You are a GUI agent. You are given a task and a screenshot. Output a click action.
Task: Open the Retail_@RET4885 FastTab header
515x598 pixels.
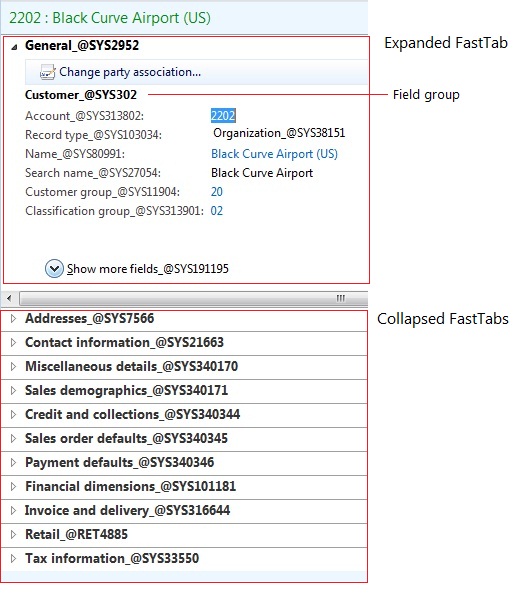tap(184, 535)
